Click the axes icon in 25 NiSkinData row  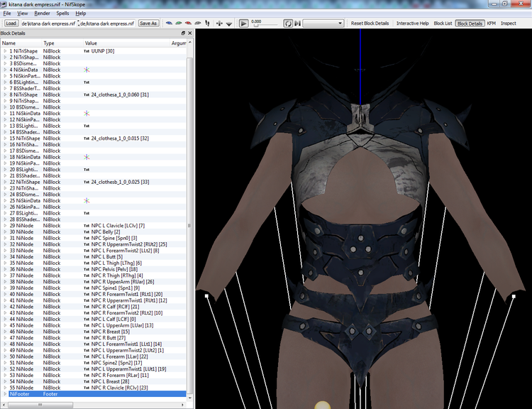(x=87, y=200)
